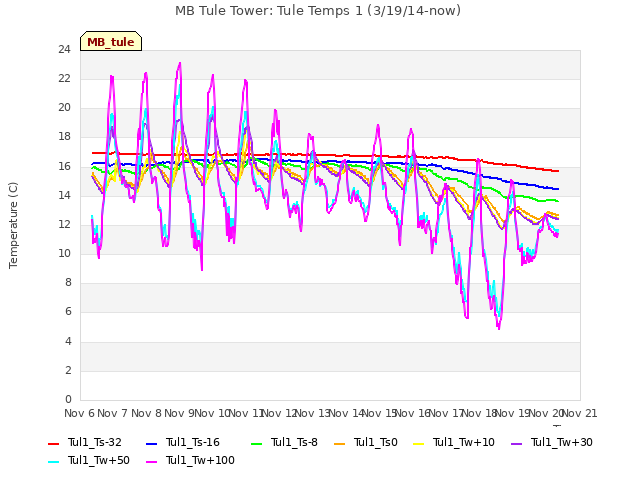Screen dimensions: 640x480
Task: Click the 6 y-axis tick label
Action: click(68, 312)
